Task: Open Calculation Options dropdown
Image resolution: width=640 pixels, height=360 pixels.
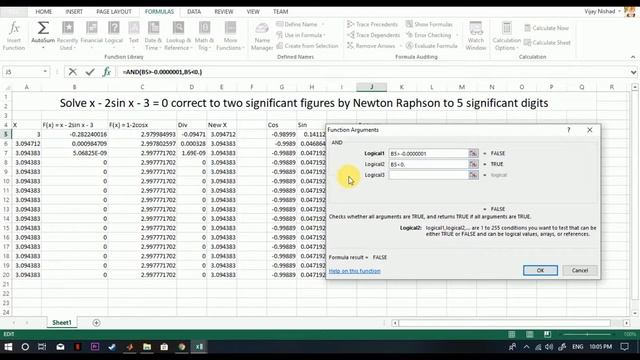Action: (x=507, y=36)
